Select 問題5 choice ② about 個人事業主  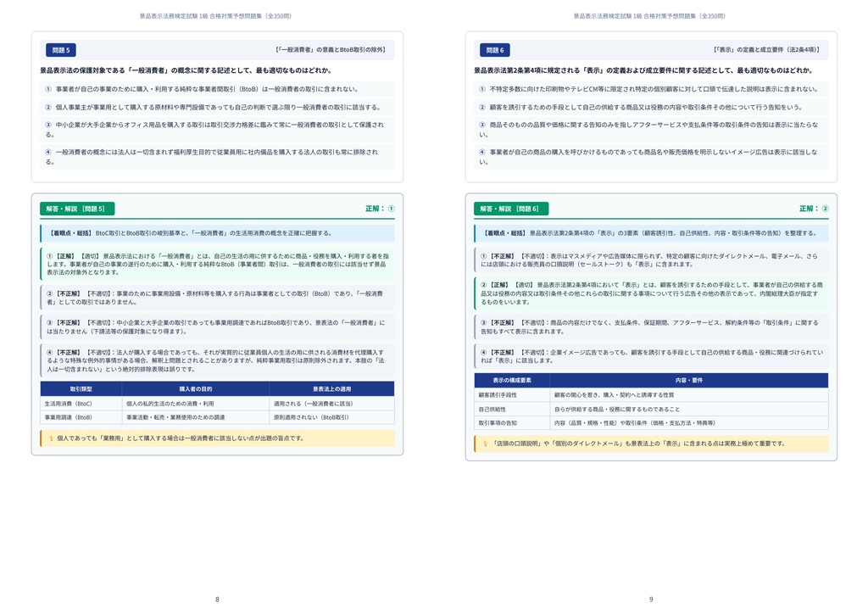[217, 108]
